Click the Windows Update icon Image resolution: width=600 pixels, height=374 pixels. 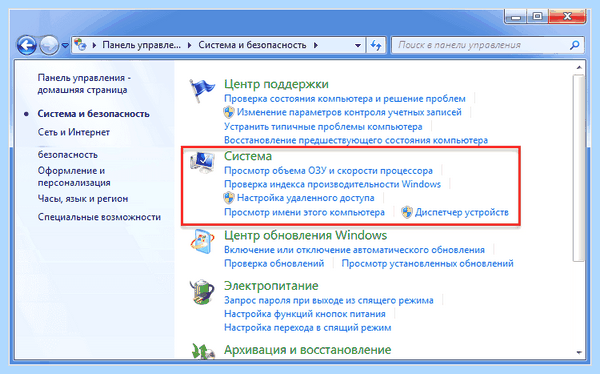tap(202, 242)
